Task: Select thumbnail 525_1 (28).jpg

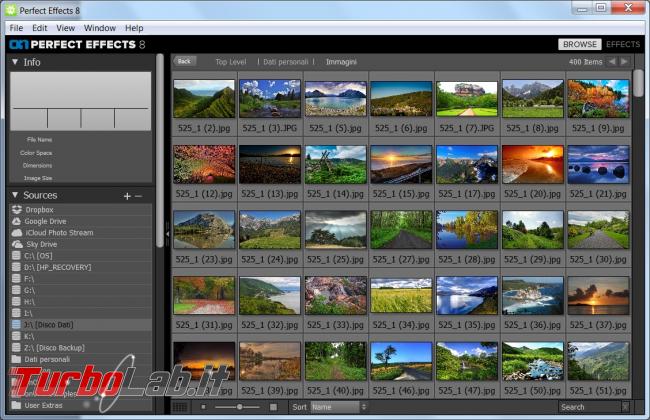Action: pos(467,230)
